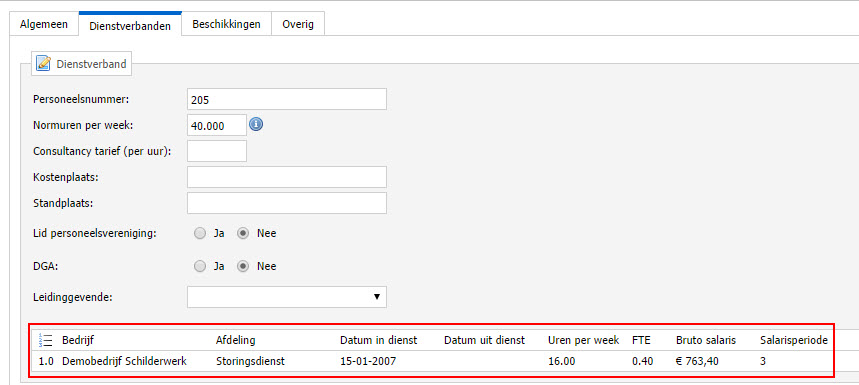Screen dimensions: 859x385
Task: Click the Normuren per week field
Action: coord(217,125)
